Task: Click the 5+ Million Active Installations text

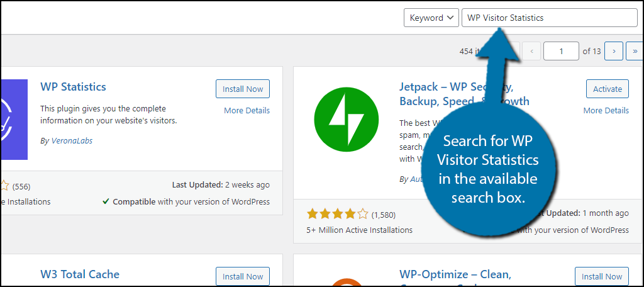Action: [359, 230]
